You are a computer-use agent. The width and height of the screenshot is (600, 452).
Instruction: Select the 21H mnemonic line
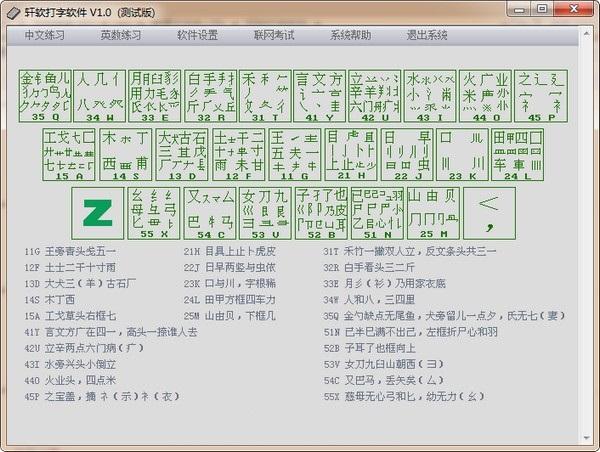[230, 251]
